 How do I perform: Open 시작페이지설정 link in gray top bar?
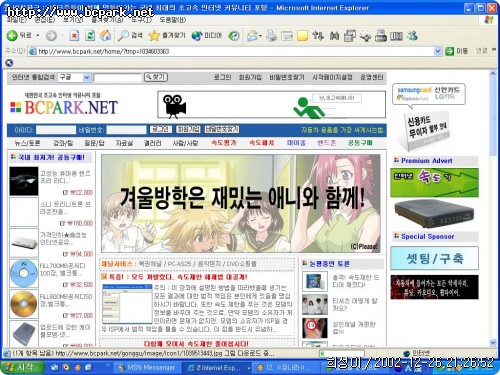pyautogui.click(x=332, y=77)
